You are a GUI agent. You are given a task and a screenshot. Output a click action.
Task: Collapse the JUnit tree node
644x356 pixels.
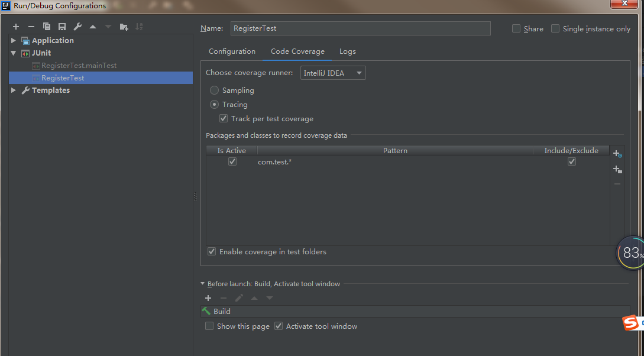tap(14, 53)
